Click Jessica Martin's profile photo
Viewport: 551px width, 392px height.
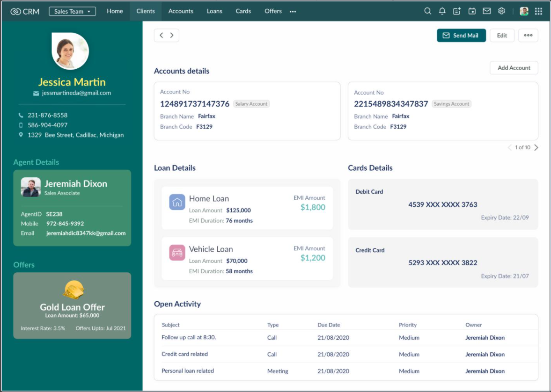pyautogui.click(x=70, y=51)
